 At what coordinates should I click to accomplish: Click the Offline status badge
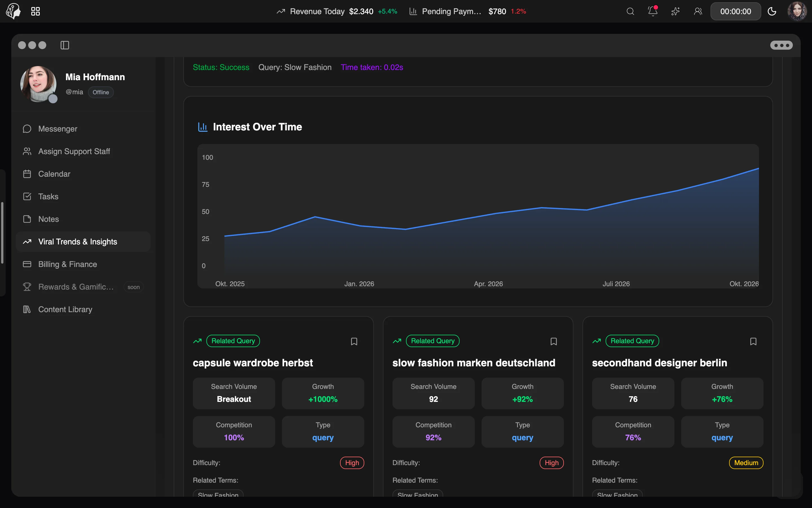(101, 92)
